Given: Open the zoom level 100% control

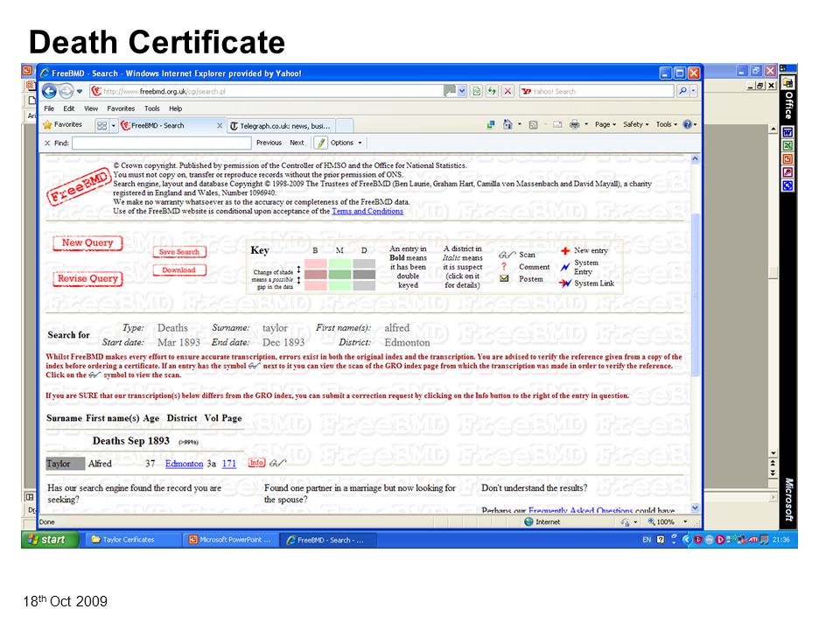Looking at the screenshot, I should click(x=667, y=521).
